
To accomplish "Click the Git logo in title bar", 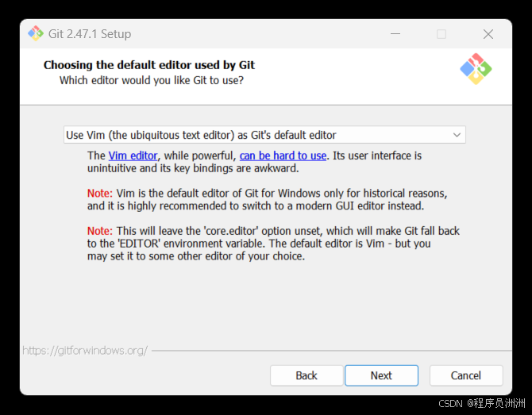I will (x=36, y=33).
